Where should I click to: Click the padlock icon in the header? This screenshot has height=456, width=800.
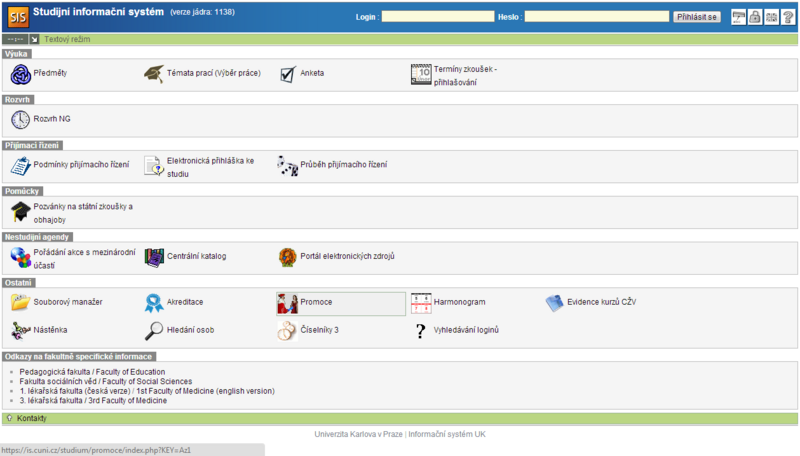coord(755,17)
